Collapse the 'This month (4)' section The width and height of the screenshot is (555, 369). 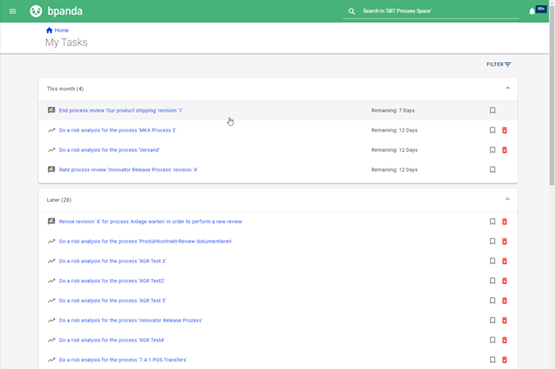click(508, 88)
